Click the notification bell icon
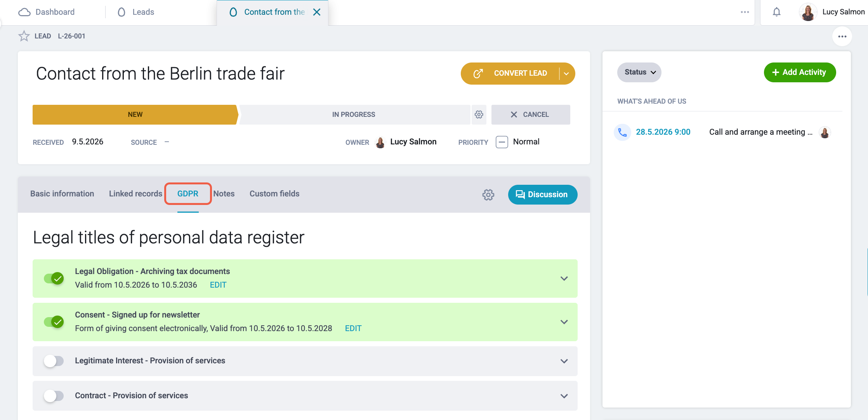 coord(776,12)
